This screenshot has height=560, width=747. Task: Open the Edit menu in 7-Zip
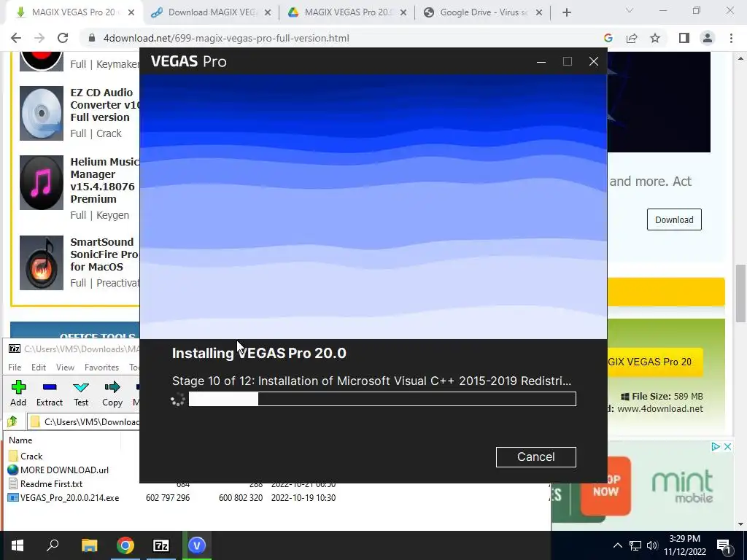click(x=39, y=367)
